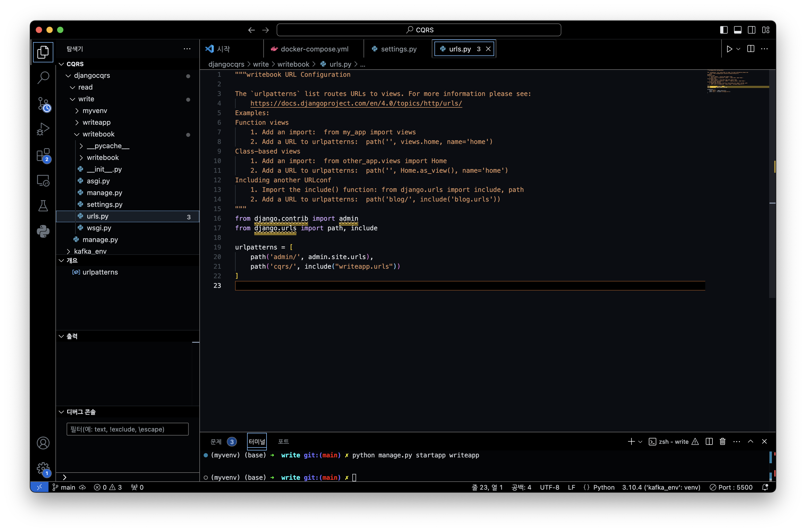Click the Run Python file play button
The image size is (806, 532).
coord(729,49)
